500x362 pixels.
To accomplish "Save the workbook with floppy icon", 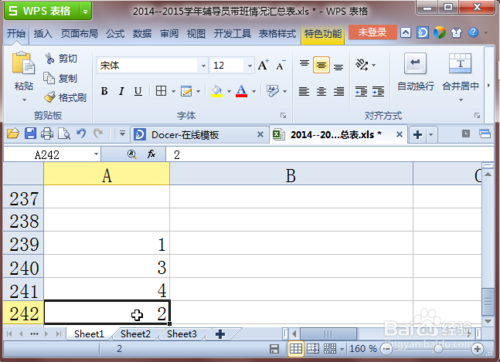I will (30, 133).
